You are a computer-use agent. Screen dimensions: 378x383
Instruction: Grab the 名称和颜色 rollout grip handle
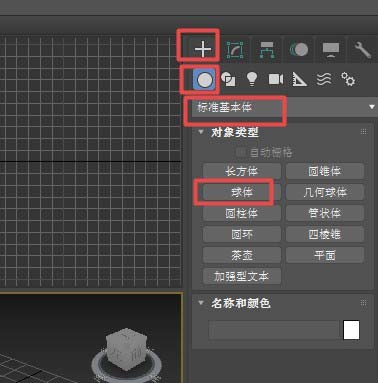363,303
